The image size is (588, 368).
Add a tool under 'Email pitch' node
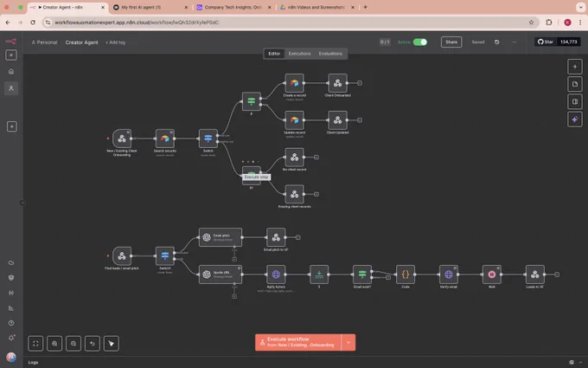(234, 259)
